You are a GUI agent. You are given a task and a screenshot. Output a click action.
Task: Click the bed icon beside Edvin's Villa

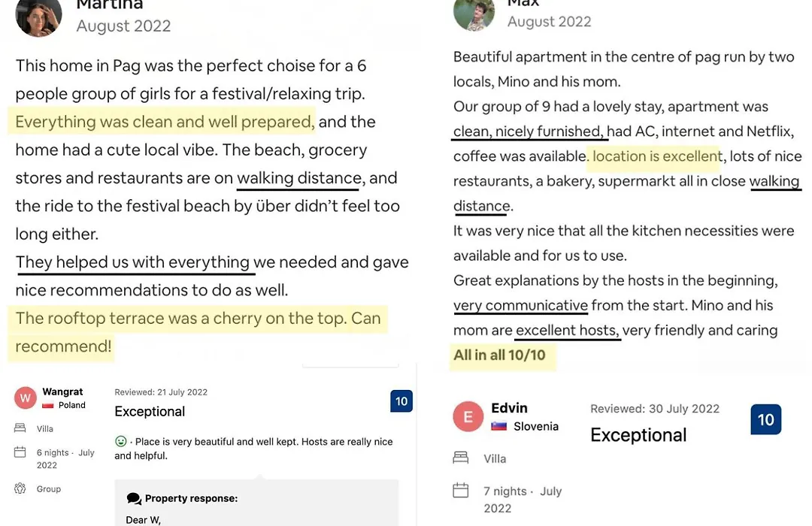click(460, 458)
